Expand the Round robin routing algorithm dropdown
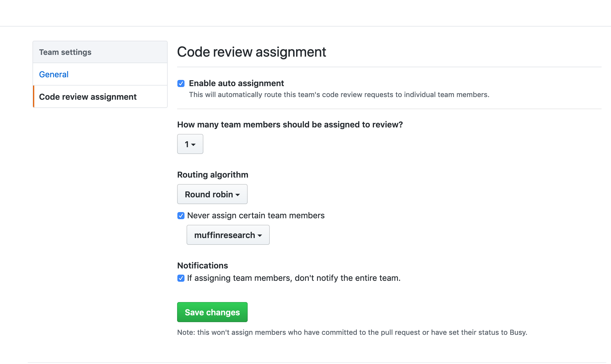Screen dimensions: 611x364 pyautogui.click(x=212, y=194)
